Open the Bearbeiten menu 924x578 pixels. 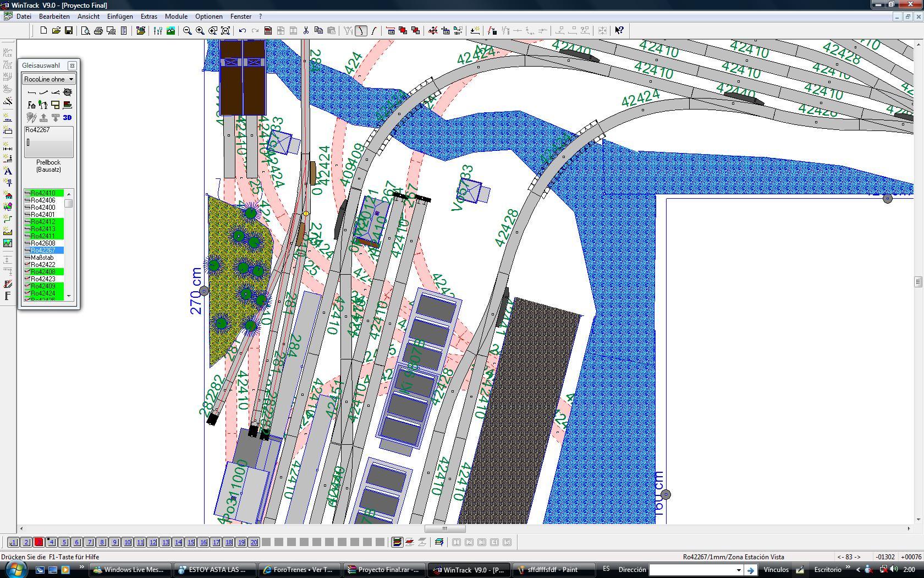54,17
